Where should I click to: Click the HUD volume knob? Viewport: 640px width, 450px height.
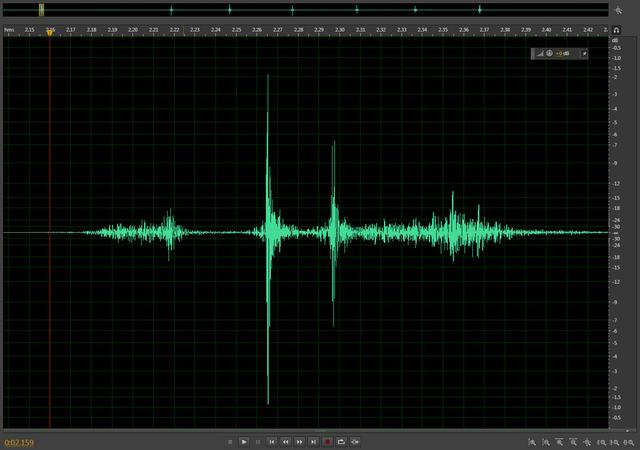549,53
